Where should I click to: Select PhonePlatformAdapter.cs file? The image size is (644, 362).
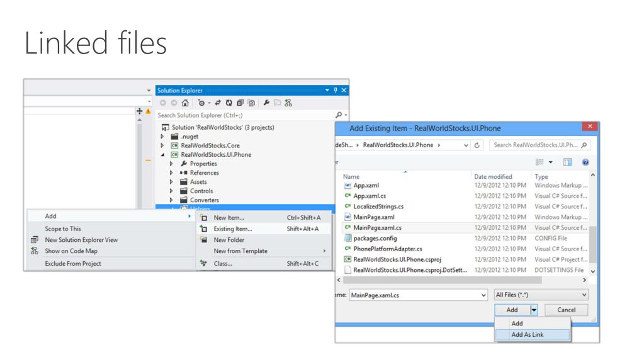(x=388, y=249)
